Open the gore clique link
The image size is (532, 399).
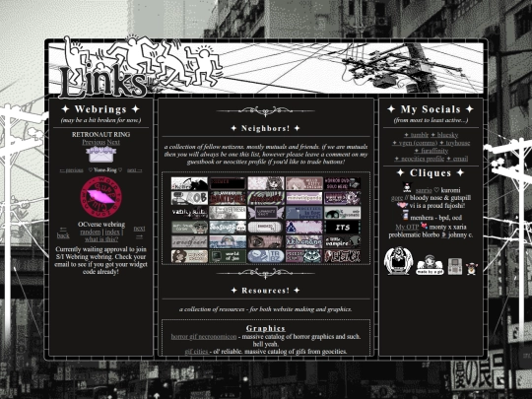397,198
